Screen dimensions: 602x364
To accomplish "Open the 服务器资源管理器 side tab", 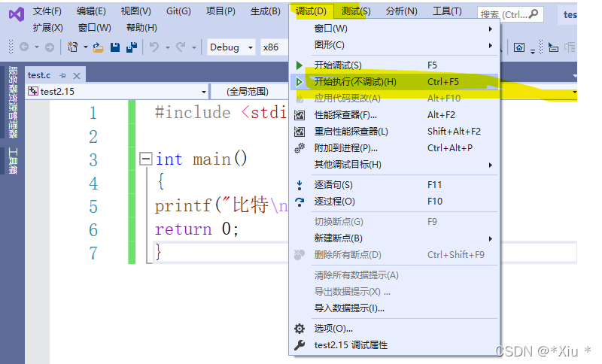I will tap(13, 102).
